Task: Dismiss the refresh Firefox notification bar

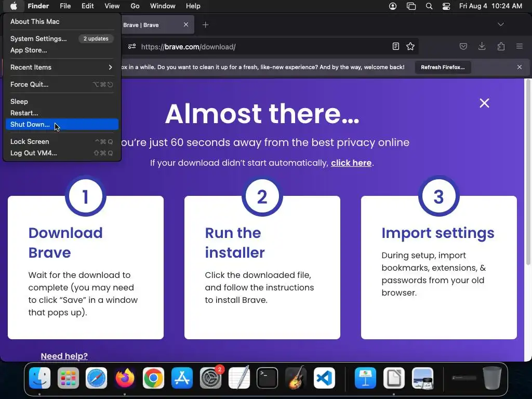Action: (x=520, y=67)
